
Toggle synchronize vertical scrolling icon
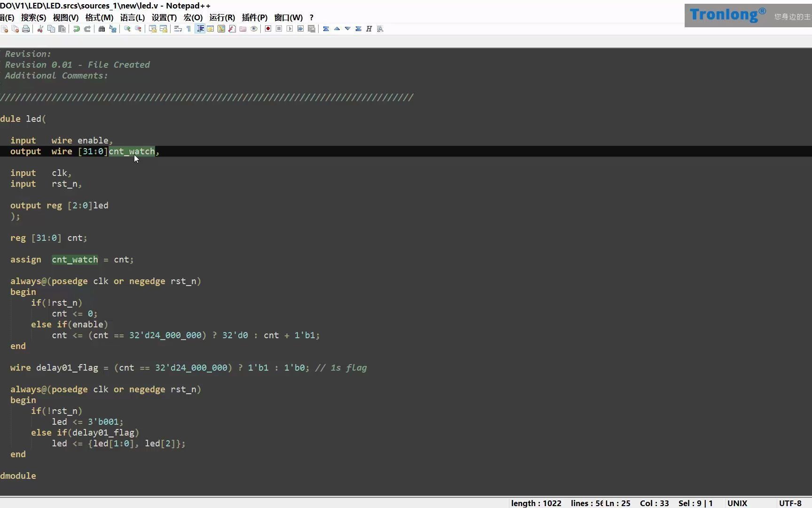tap(153, 29)
